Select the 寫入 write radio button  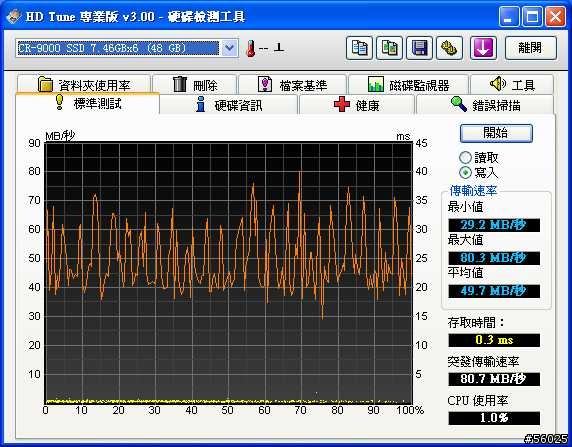465,172
